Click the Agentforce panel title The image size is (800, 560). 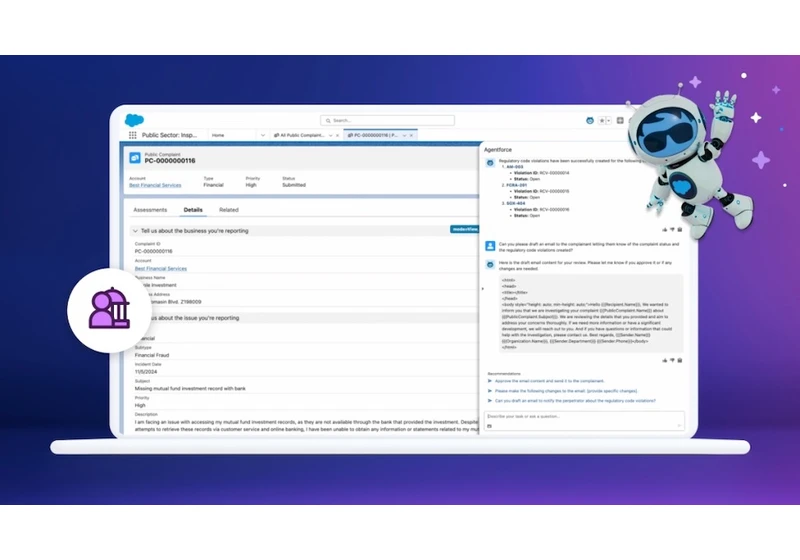[x=497, y=150]
